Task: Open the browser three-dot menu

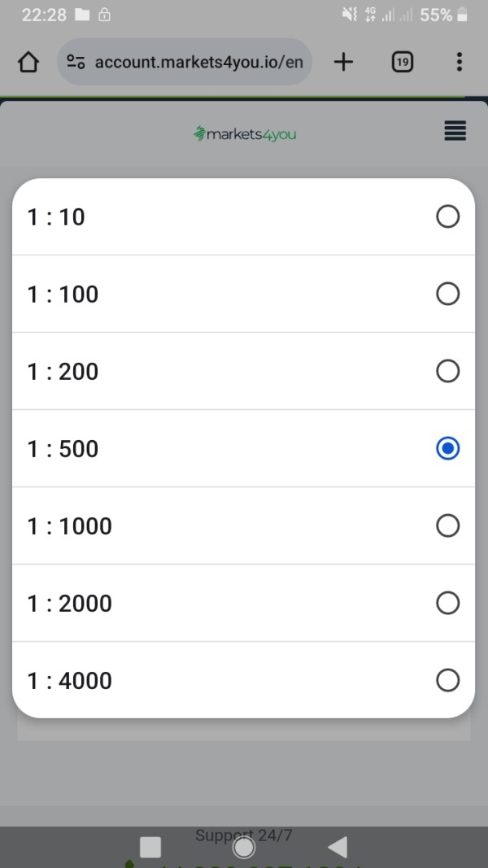Action: coord(460,62)
